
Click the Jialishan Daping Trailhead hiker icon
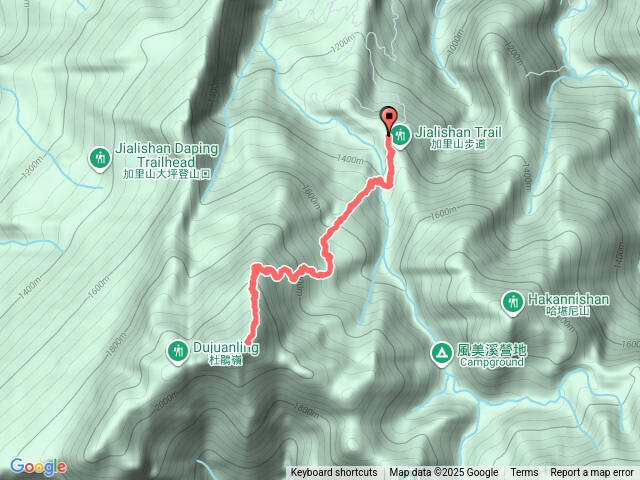pyautogui.click(x=99, y=158)
